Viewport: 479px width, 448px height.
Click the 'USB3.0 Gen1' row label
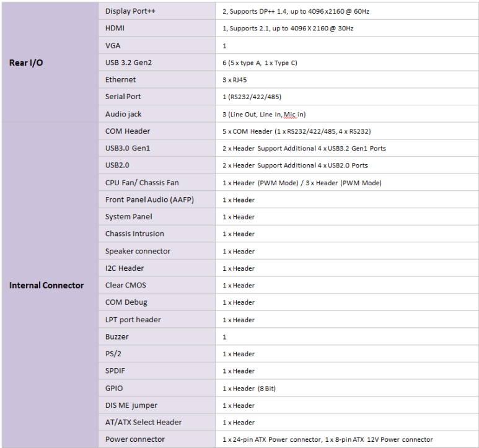pos(128,148)
